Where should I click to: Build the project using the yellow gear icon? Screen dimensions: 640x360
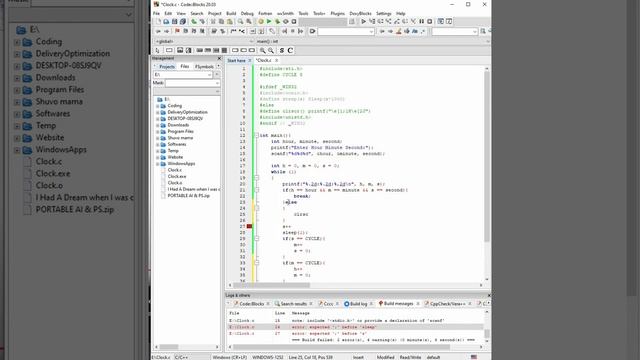261,22
